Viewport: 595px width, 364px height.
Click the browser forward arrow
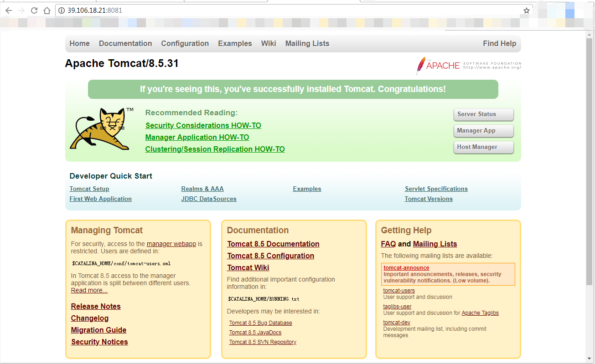21,10
